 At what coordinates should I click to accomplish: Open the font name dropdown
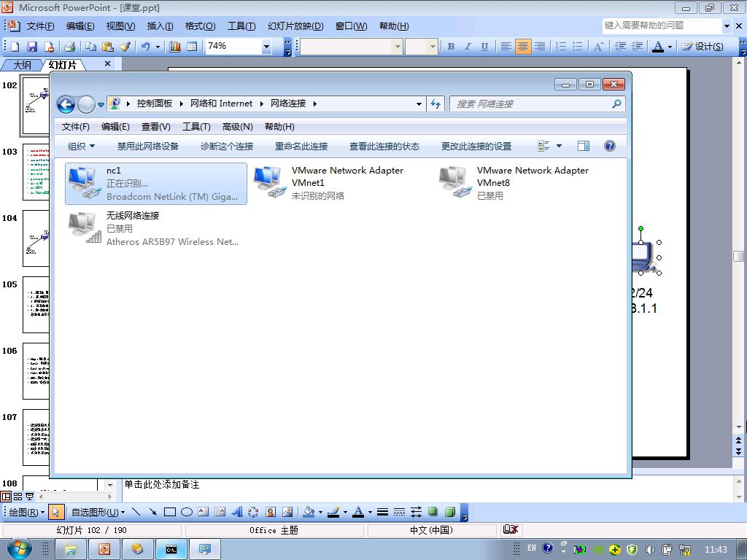point(398,47)
